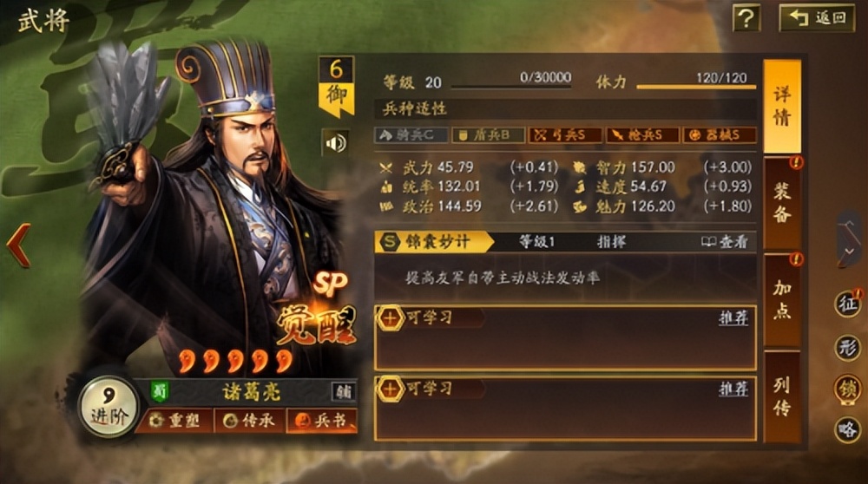Add skill in second 可学习 plus slot

point(391,389)
